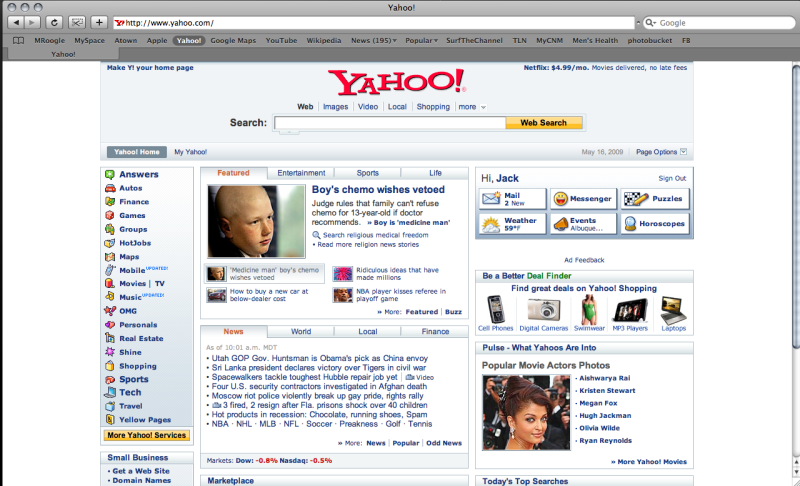This screenshot has width=800, height=486.
Task: Open the Groups sidebar icon
Action: point(110,229)
